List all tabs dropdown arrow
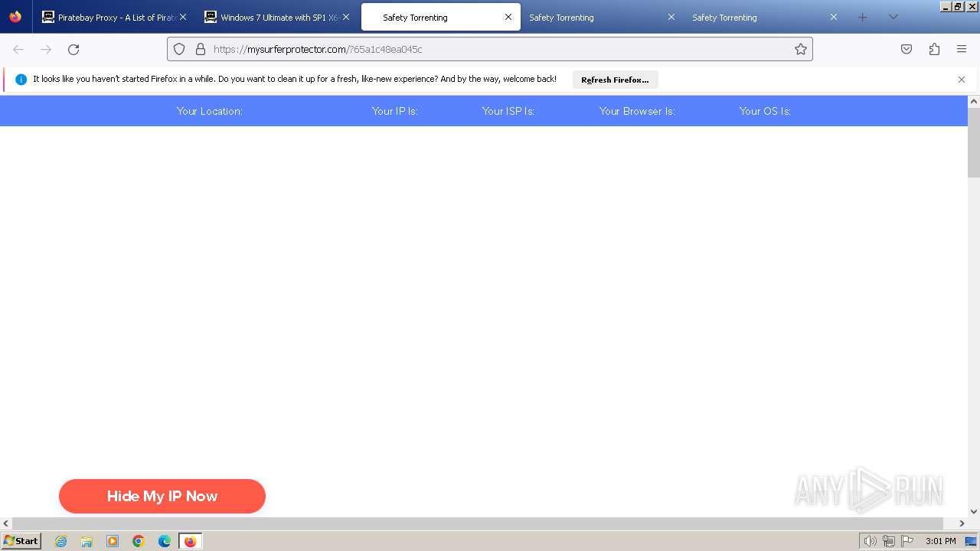Image resolution: width=980 pixels, height=551 pixels. tap(893, 17)
